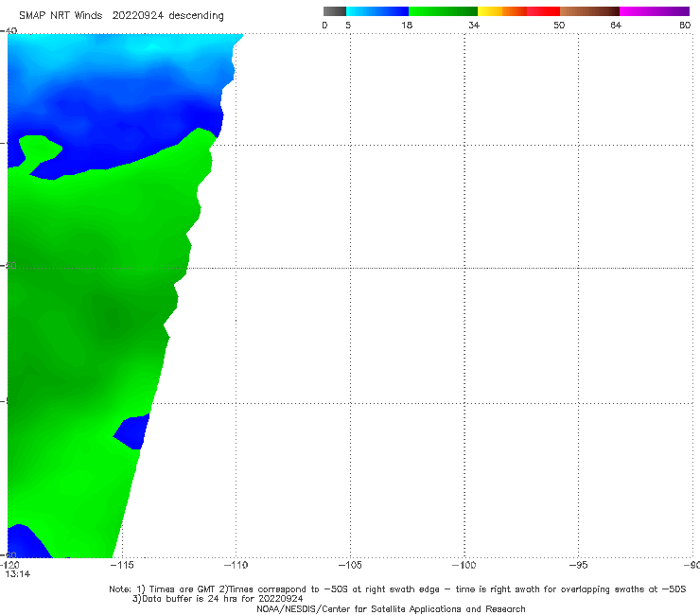Click the longitude label '-110'
Image resolution: width=700 pixels, height=615 pixels.
(236, 565)
